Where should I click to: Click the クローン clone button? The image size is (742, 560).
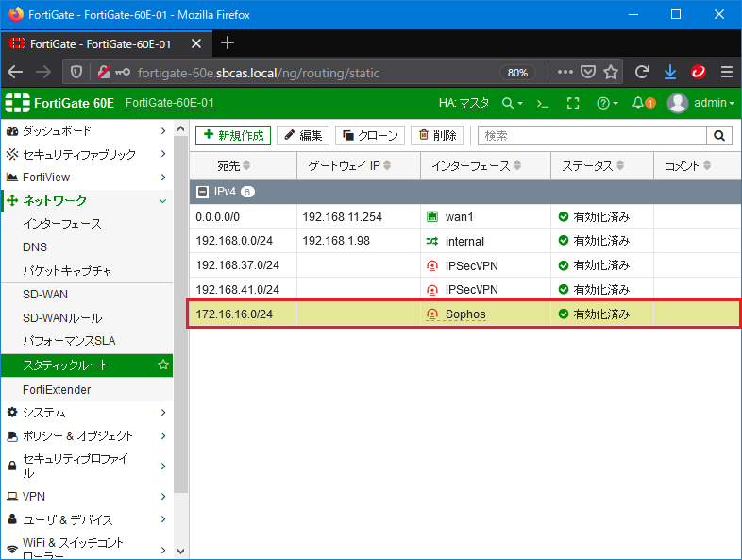pyautogui.click(x=370, y=135)
